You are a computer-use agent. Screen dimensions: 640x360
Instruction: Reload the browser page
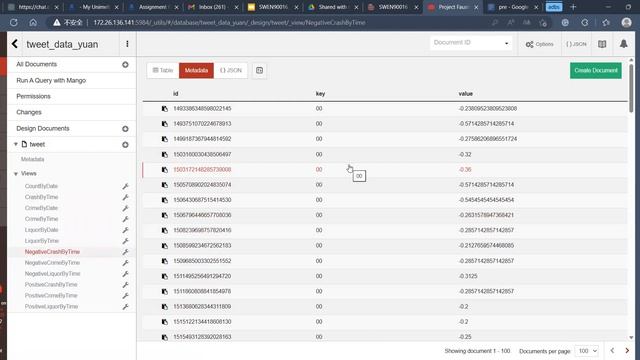coord(13,22)
